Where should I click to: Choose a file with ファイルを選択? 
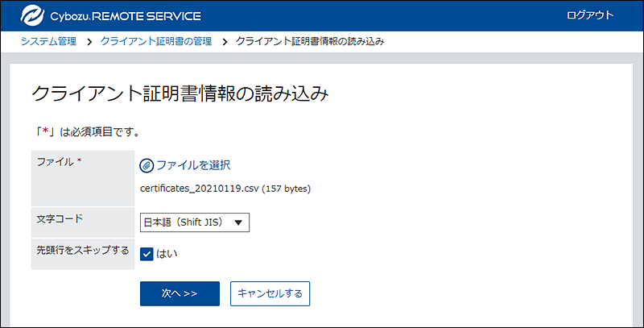tap(193, 165)
